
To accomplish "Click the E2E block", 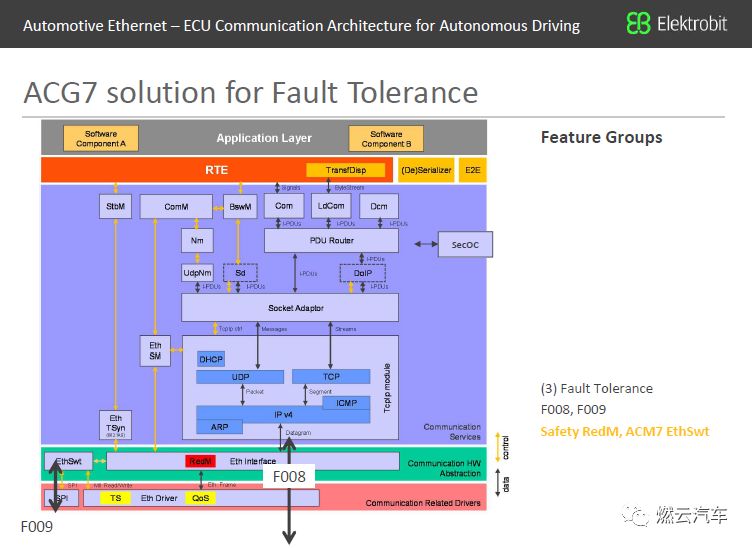I will (x=472, y=170).
